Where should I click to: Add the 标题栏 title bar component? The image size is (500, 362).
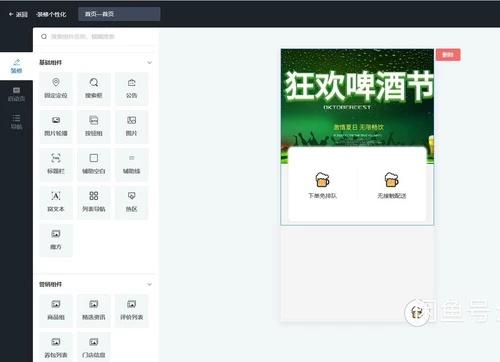pos(56,165)
